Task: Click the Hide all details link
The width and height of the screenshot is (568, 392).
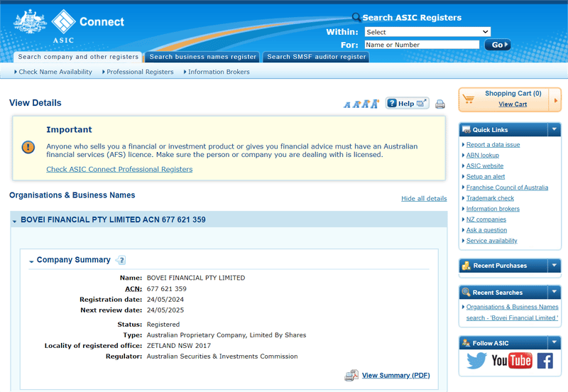Action: 424,199
